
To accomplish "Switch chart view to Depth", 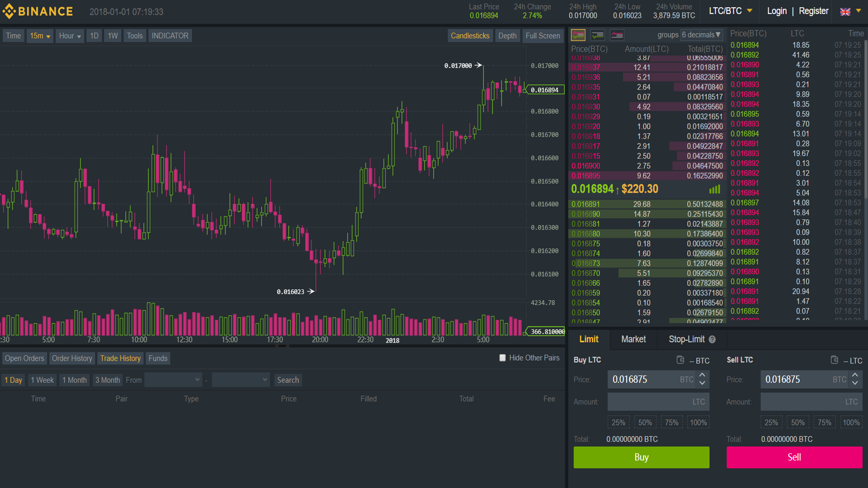I will coord(507,36).
